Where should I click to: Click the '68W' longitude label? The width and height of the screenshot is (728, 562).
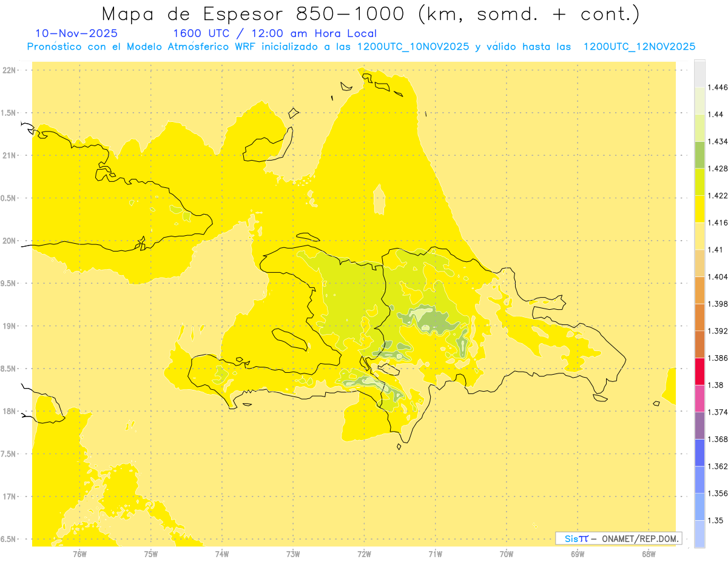pos(648,554)
